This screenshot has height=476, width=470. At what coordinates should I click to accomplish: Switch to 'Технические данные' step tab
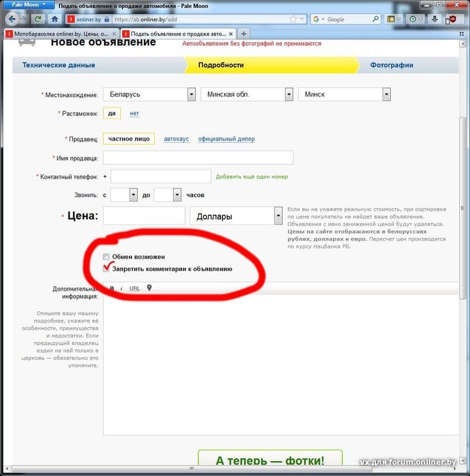58,65
